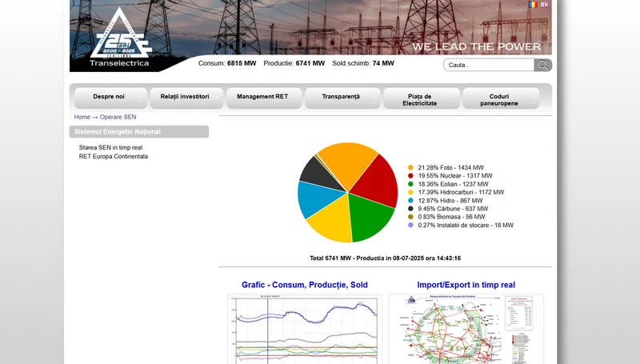Open the Import/Export map thumbnail
Viewport: 640px width, 364px height.
466,328
